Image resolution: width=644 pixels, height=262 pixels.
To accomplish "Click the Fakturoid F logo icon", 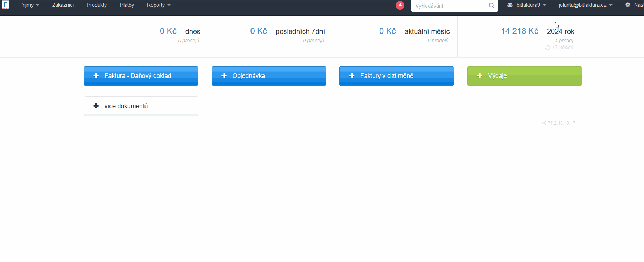I will tap(6, 5).
